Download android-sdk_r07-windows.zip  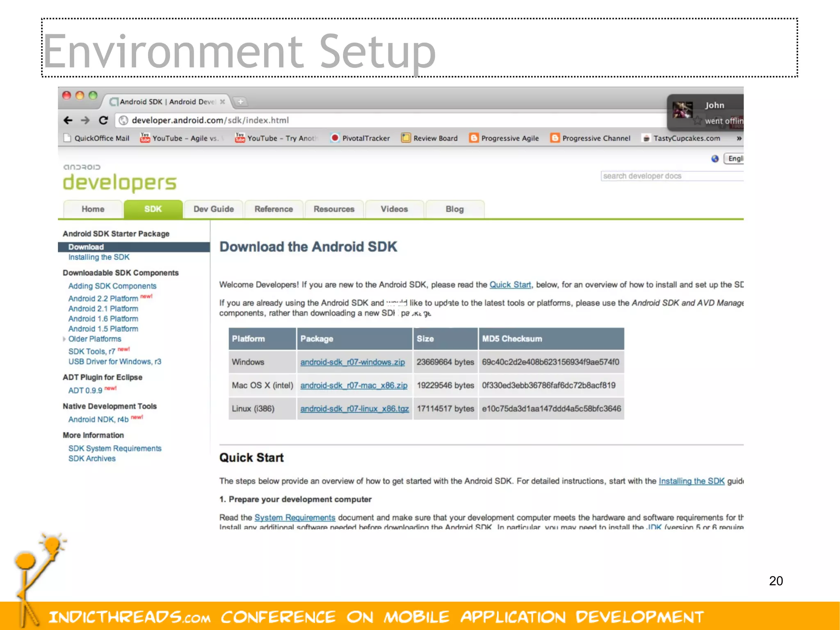[x=353, y=362]
